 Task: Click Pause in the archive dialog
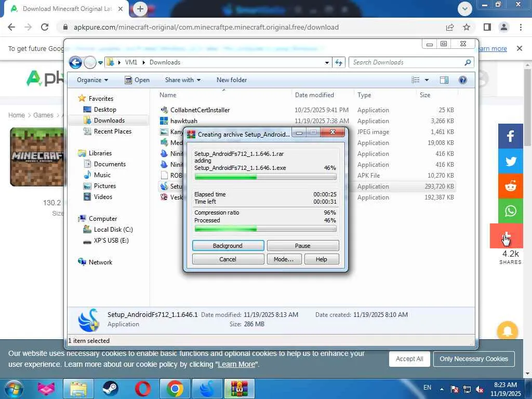303,246
